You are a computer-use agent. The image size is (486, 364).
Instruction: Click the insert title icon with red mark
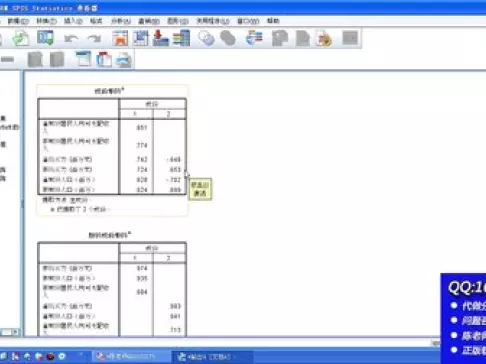coord(104,59)
